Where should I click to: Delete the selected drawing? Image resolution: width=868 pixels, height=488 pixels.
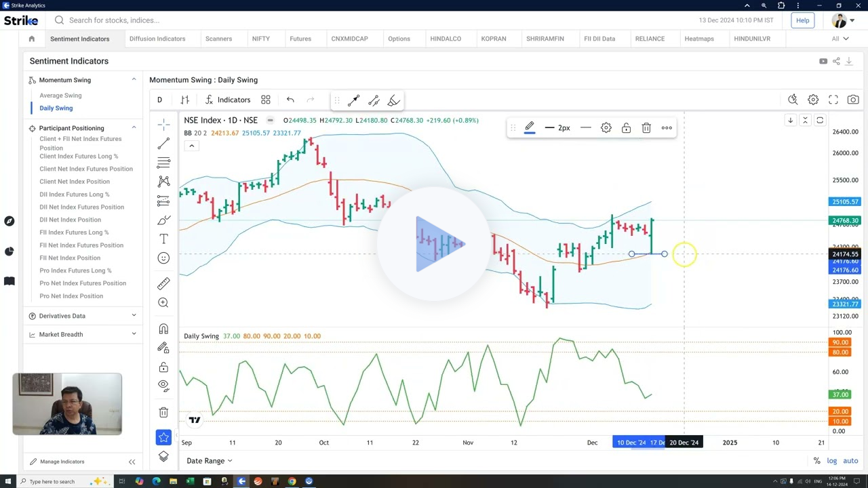pyautogui.click(x=646, y=127)
